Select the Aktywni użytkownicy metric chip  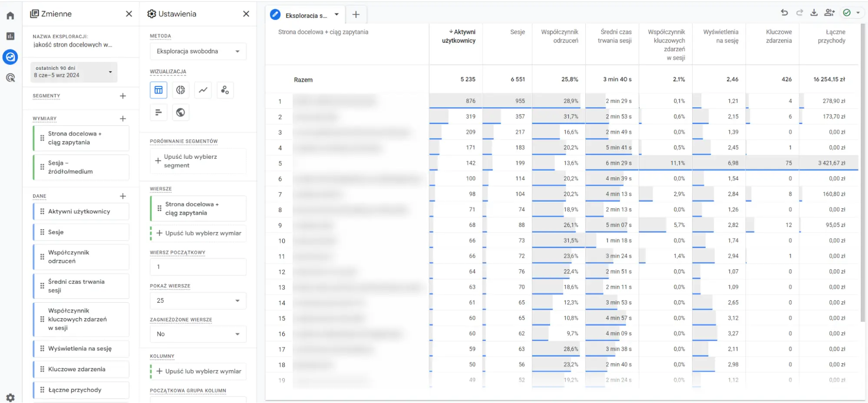(x=81, y=212)
